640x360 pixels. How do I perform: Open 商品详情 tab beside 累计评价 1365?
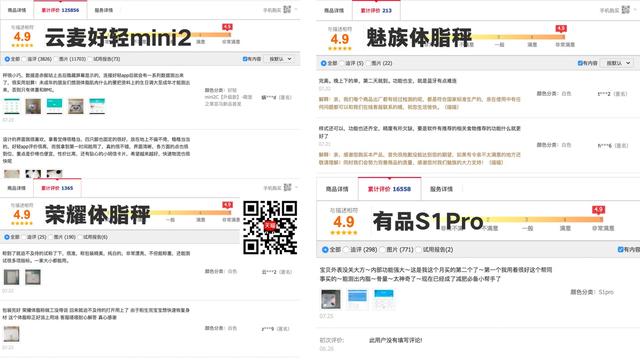(17, 188)
